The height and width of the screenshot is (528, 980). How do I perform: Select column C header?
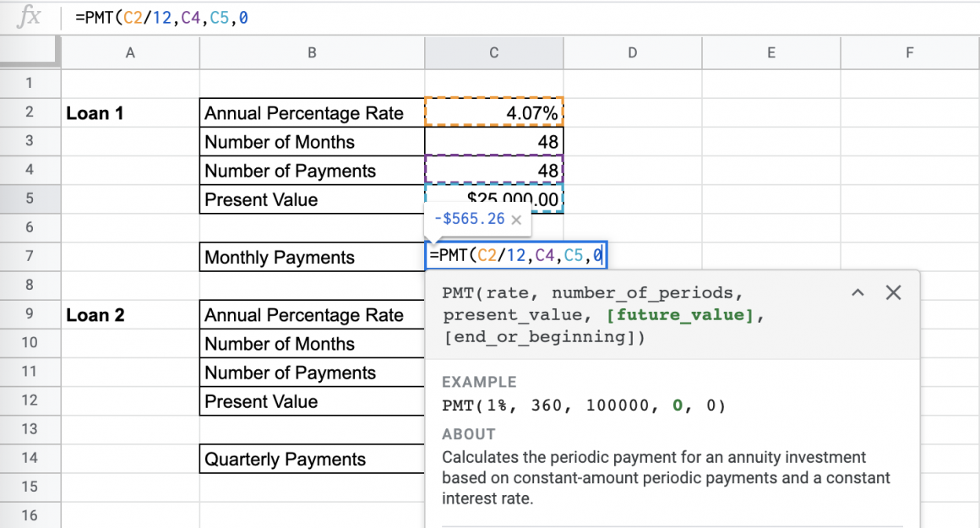pyautogui.click(x=493, y=52)
